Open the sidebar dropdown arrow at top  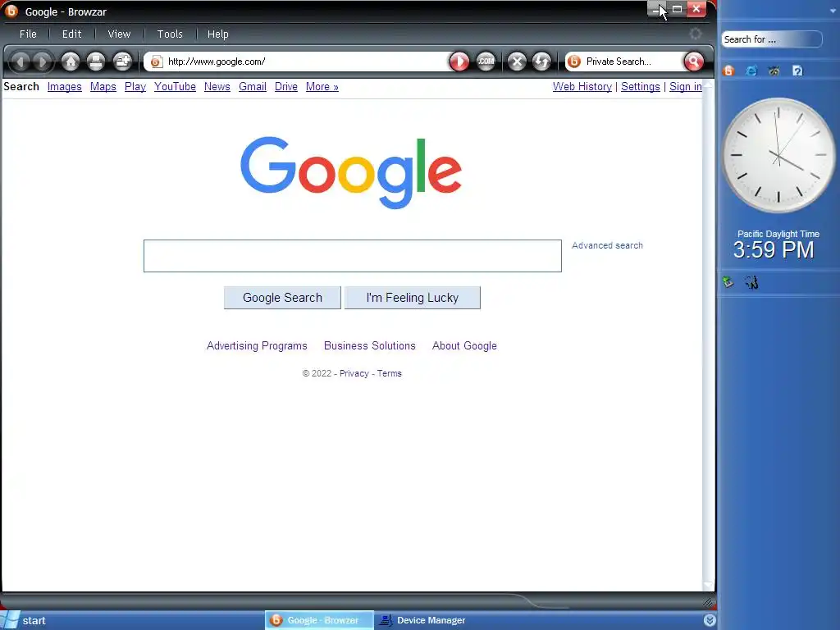[x=833, y=10]
